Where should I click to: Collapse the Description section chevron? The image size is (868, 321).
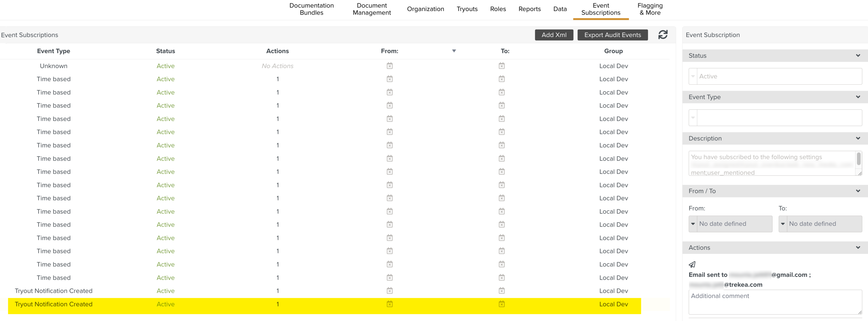coord(858,138)
